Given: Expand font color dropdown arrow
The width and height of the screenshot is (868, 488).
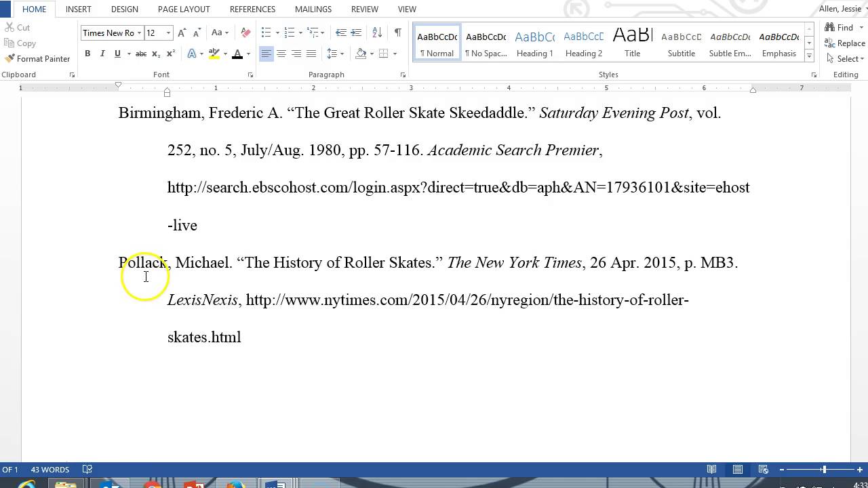Looking at the screenshot, I should coord(248,54).
